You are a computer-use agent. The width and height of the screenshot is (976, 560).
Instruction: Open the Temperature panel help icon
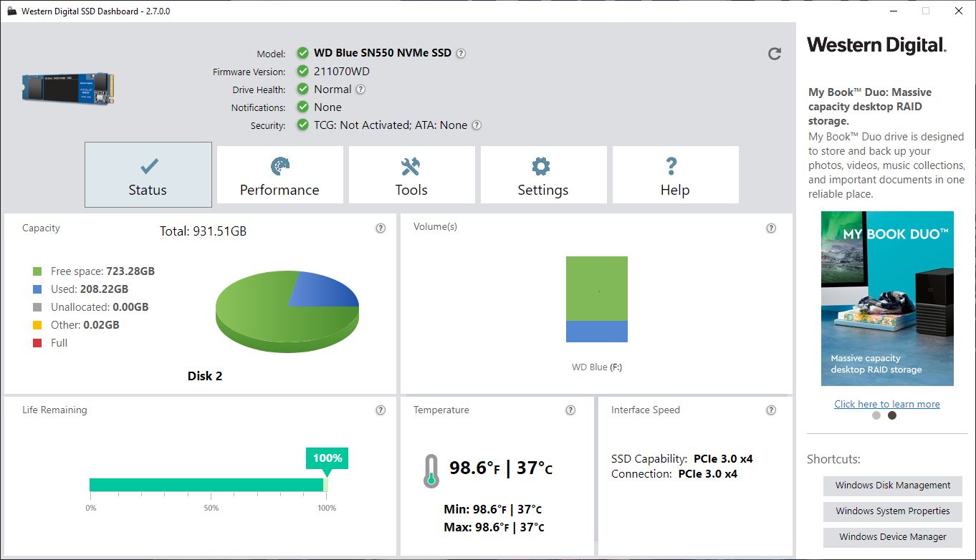tap(570, 410)
